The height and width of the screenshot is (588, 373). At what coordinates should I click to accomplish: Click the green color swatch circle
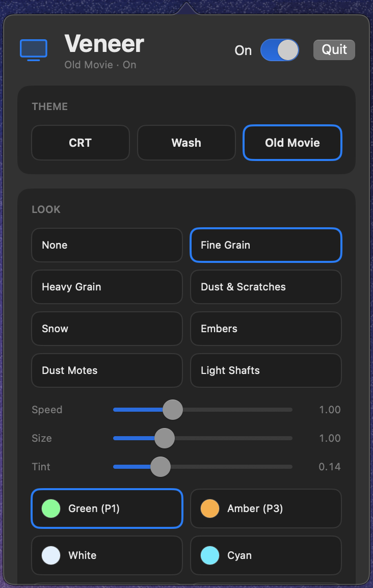tap(51, 509)
